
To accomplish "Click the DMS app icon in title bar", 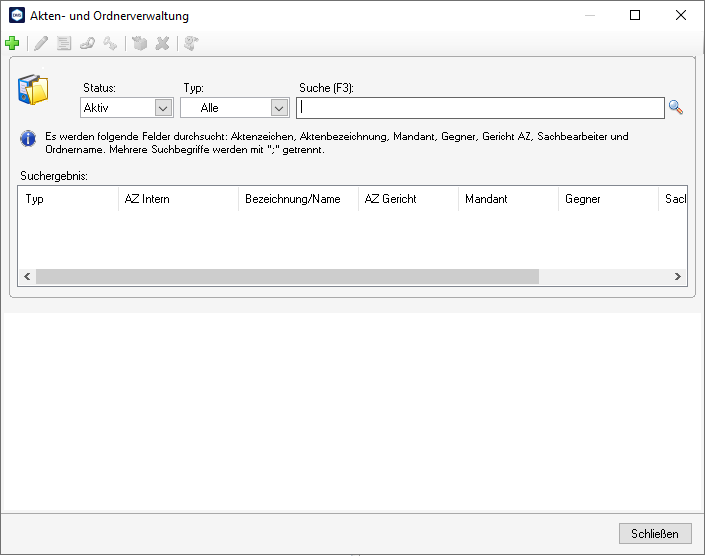I will click(x=17, y=15).
